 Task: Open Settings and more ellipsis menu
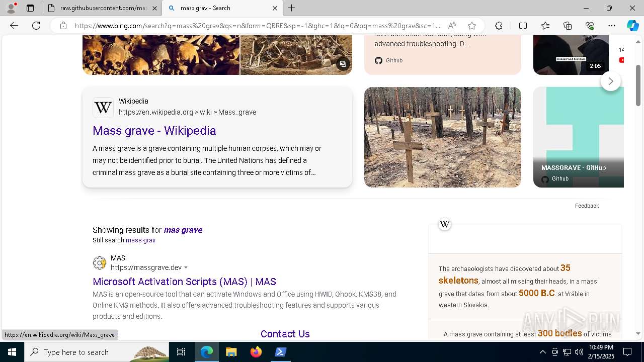point(612,26)
